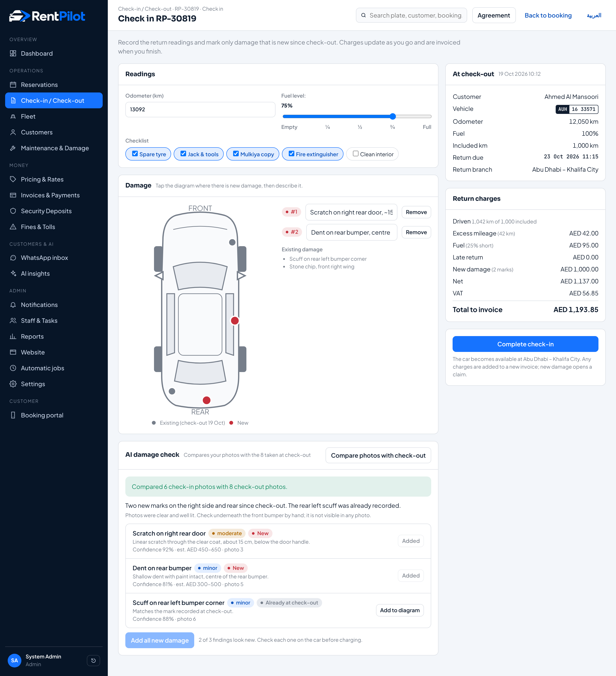Uncheck the Spare tyre checkbox
This screenshot has width=616, height=676.
pyautogui.click(x=135, y=153)
